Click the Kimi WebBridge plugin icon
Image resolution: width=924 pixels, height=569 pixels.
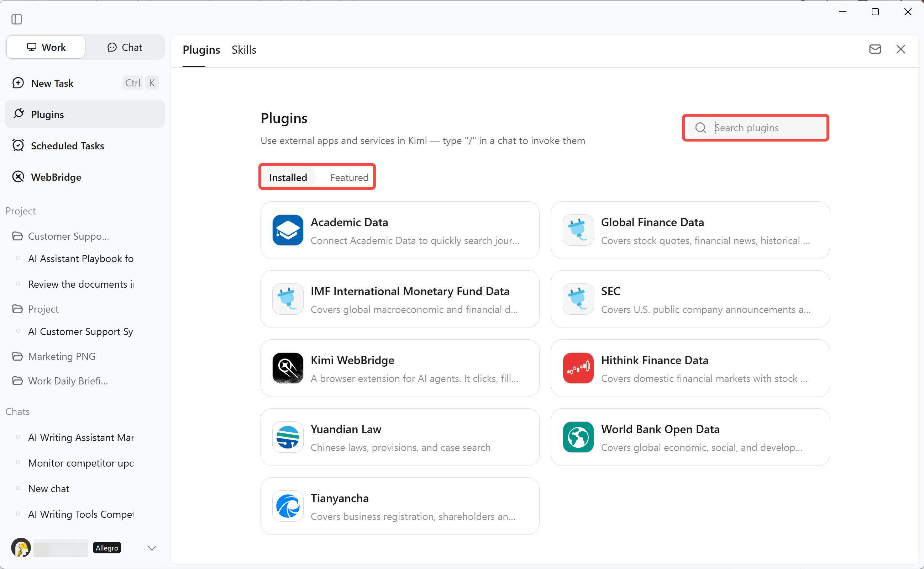click(x=288, y=368)
